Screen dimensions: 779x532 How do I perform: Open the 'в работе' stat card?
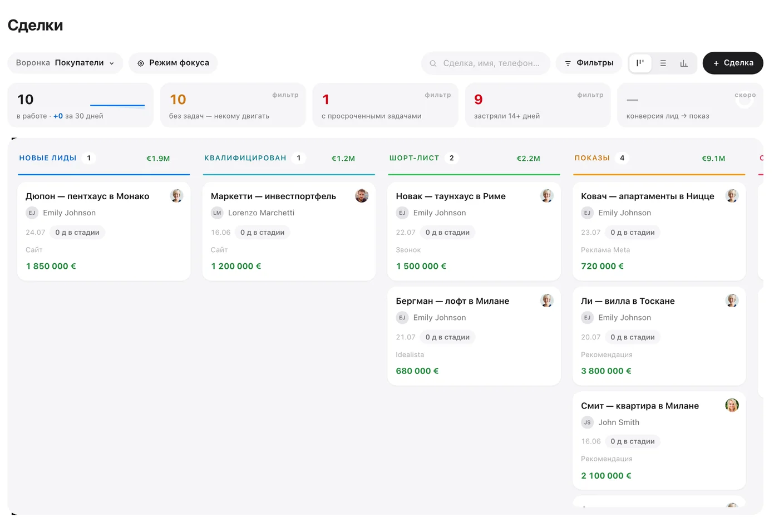81,105
